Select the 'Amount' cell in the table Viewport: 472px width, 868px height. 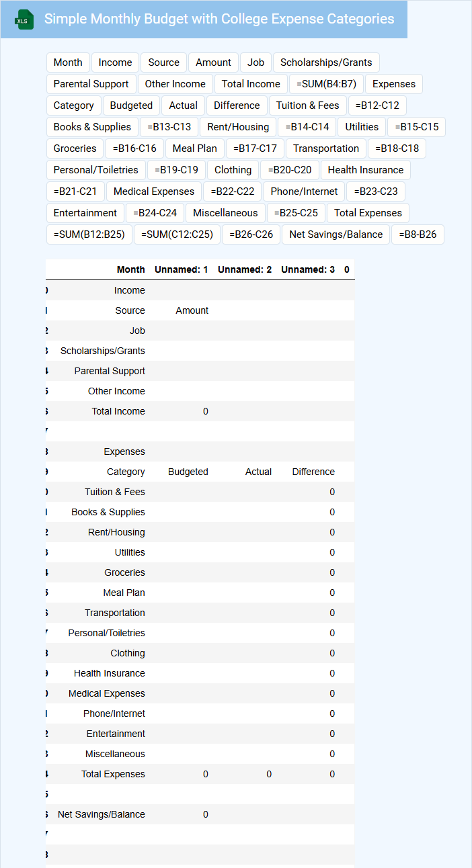192,310
